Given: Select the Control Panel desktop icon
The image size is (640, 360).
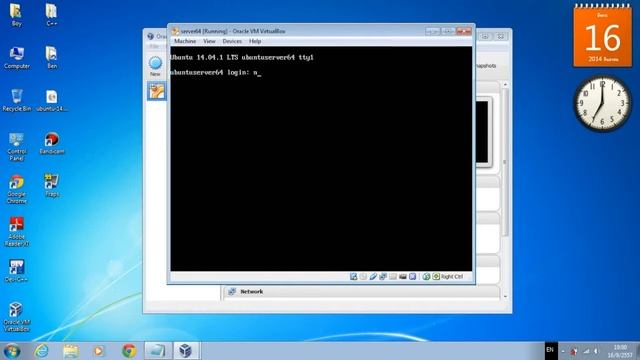Looking at the screenshot, I should [x=16, y=146].
